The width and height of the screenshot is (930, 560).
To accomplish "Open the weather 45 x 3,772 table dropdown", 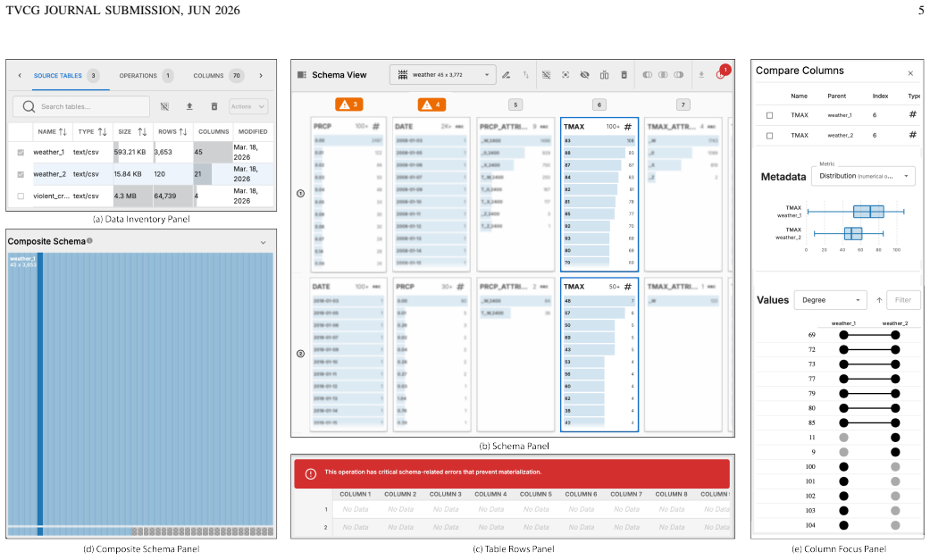I will click(443, 75).
